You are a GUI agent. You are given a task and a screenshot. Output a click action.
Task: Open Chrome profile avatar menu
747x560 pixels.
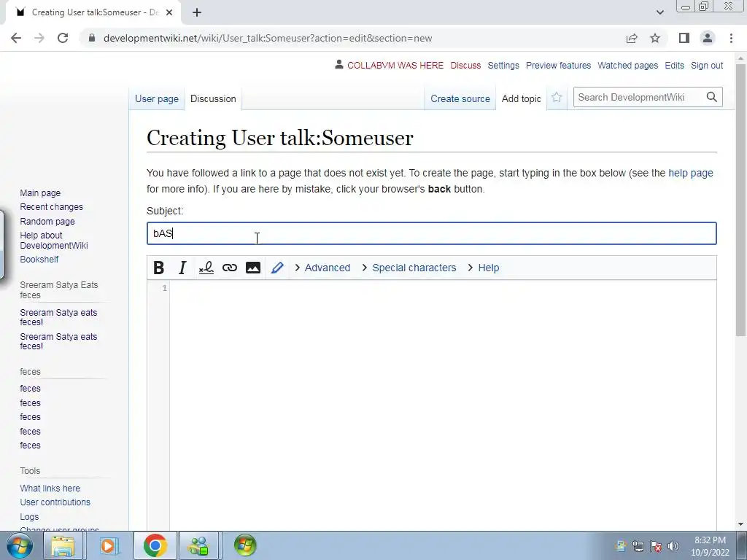pos(708,38)
